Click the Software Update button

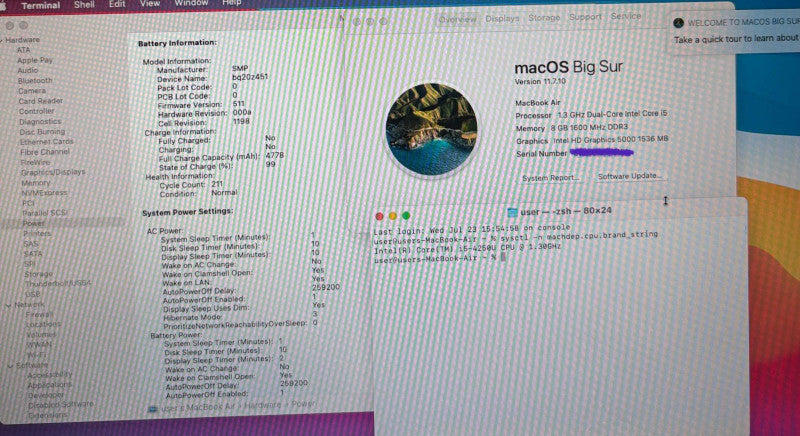pyautogui.click(x=630, y=176)
